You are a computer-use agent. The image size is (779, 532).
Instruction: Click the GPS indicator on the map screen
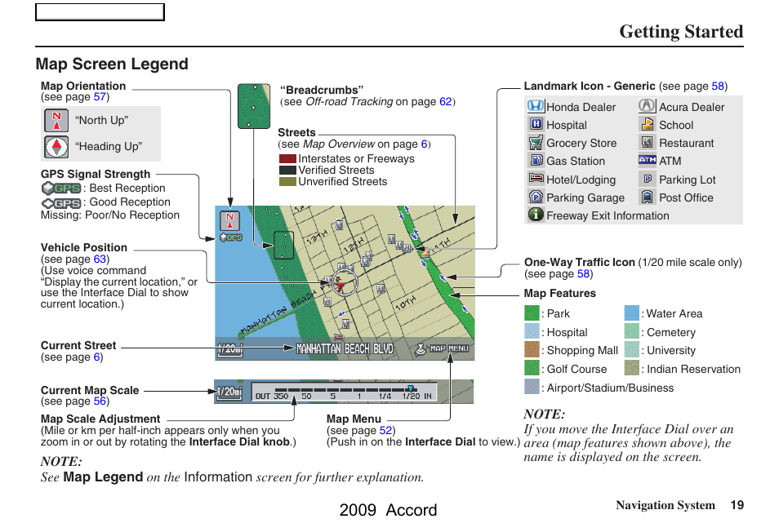231,237
